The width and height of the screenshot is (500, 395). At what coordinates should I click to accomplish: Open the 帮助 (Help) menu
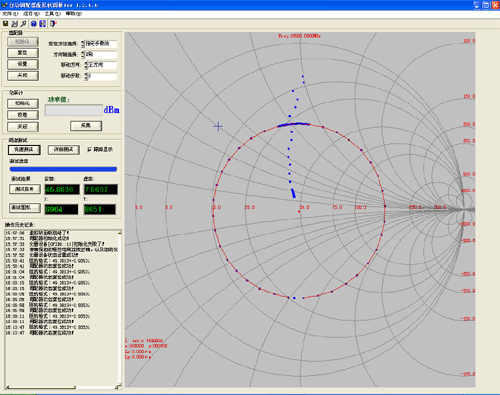(74, 14)
